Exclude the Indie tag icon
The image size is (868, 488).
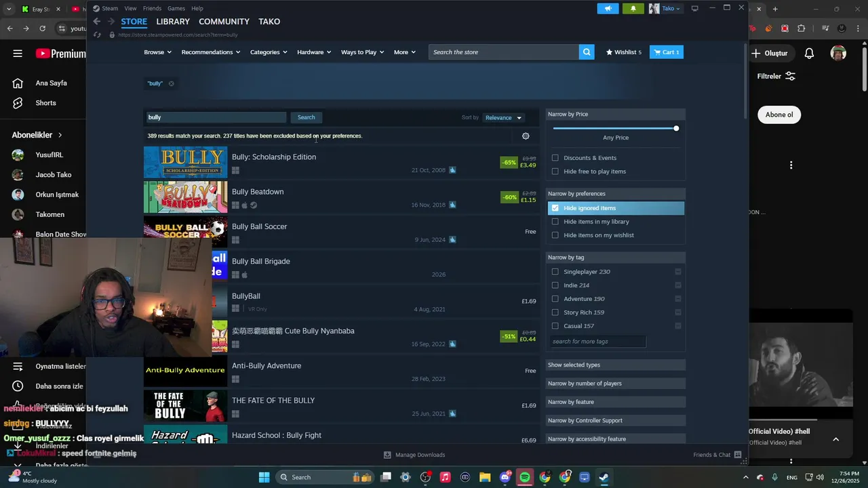pos(678,285)
